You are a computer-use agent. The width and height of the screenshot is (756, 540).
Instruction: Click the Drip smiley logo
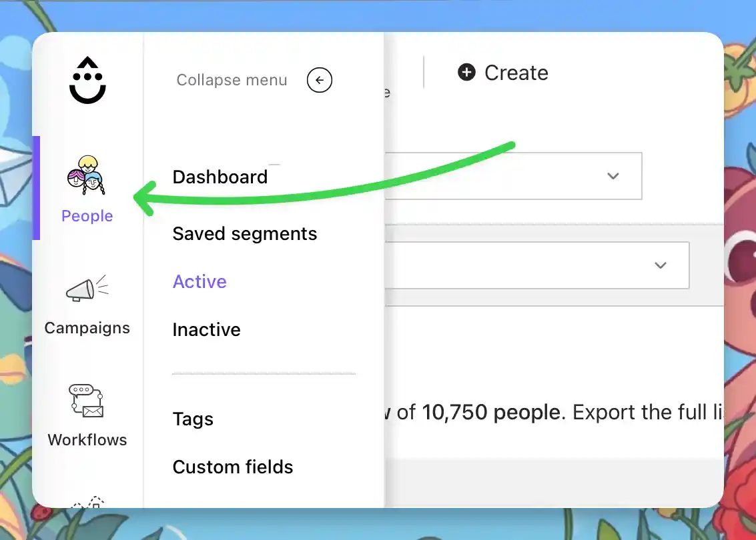[87, 79]
